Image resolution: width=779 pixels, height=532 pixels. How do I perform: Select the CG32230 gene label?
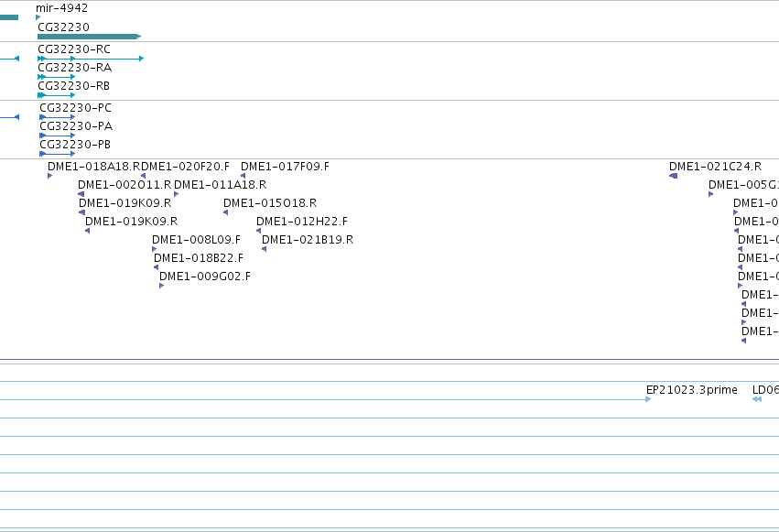point(63,27)
